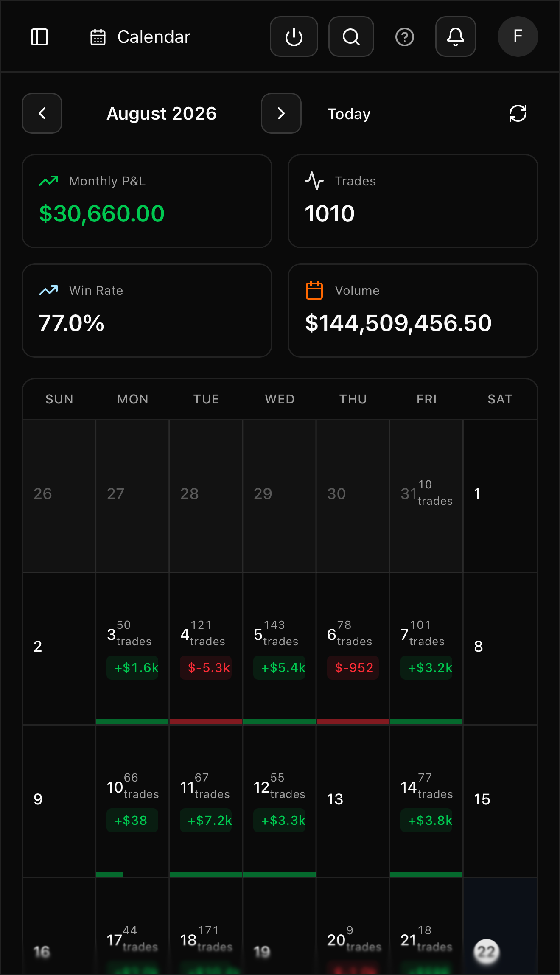Open the Monthly P&L card
Viewport: 560px width, 975px height.
[x=147, y=201]
